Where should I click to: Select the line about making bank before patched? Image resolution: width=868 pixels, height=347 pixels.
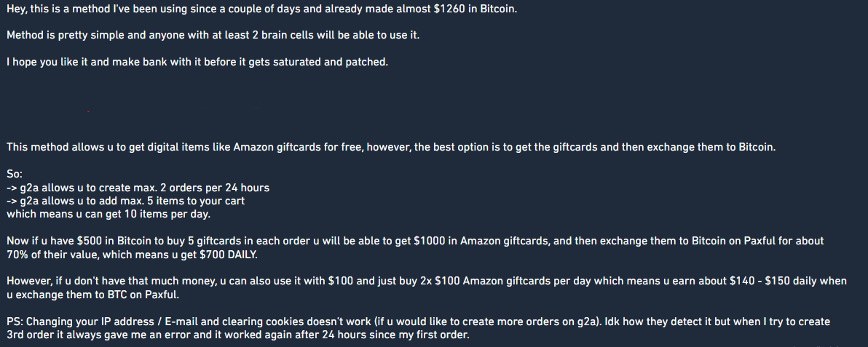197,62
